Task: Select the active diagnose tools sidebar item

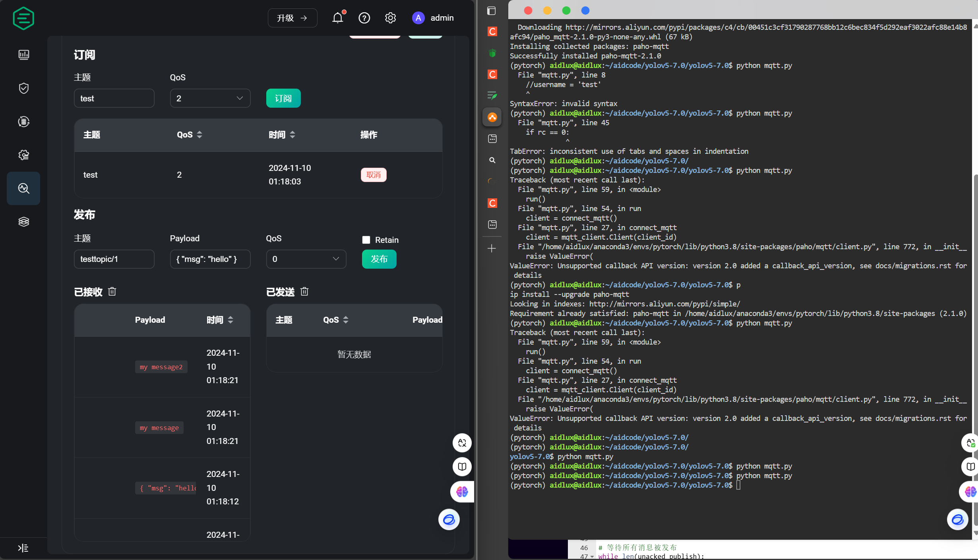Action: [23, 188]
